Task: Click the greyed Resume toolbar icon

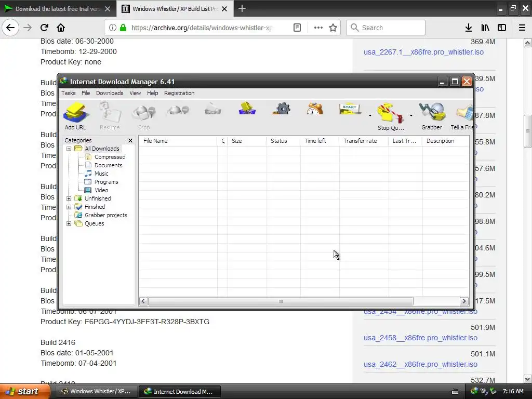Action: [110, 116]
